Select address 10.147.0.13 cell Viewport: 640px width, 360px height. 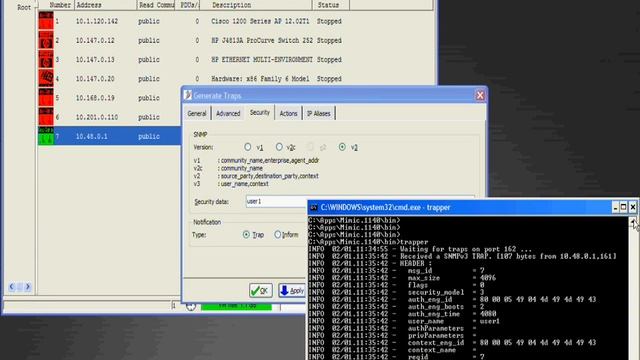[x=95, y=60]
